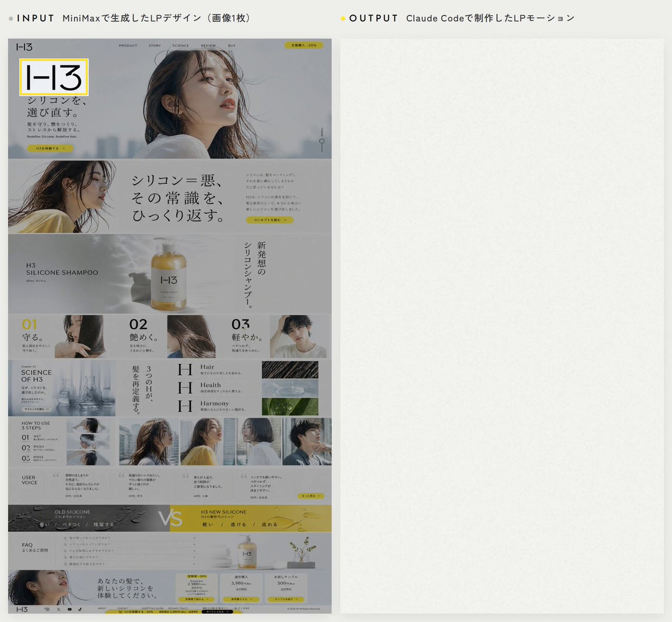Expand the third FAQ question row
The width and height of the screenshot is (672, 622).
[x=130, y=551]
